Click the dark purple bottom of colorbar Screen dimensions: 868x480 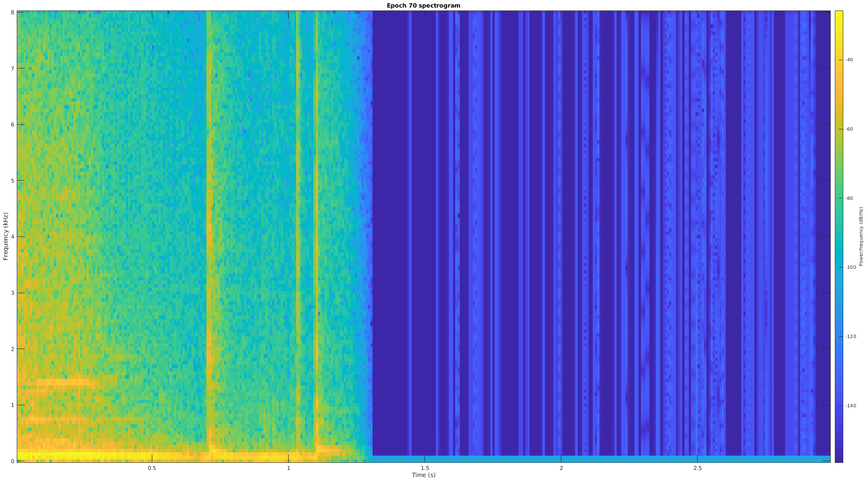(839, 459)
